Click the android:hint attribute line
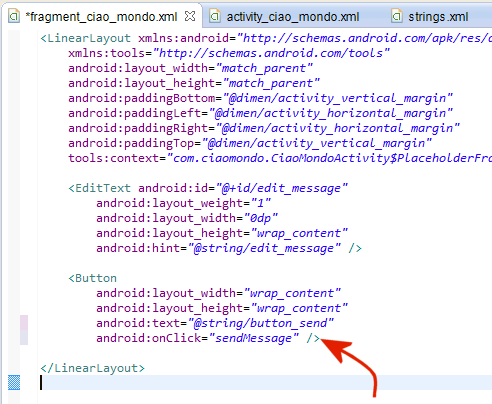Viewport: 492px width, 404px height. 229,248
